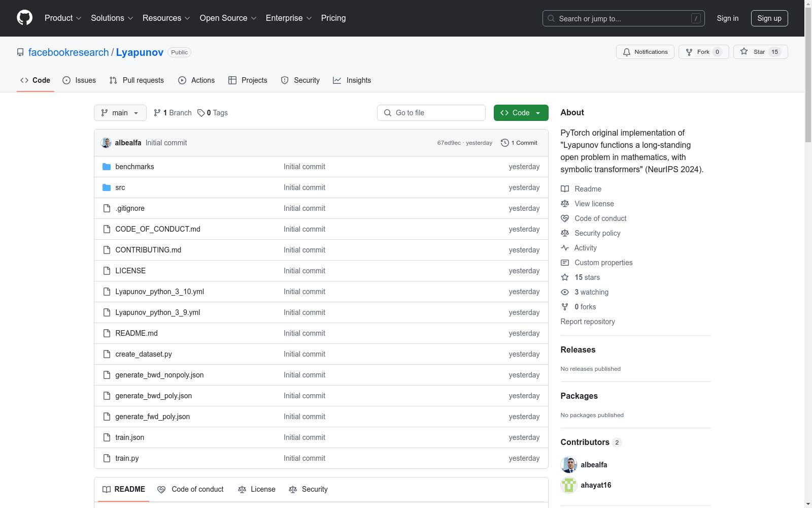Click albealfa avatar in commit header
Viewport: 812px width, 508px height.
106,143
